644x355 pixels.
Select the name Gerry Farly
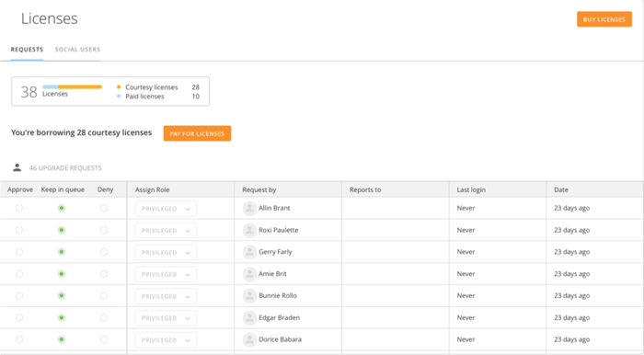coord(275,252)
